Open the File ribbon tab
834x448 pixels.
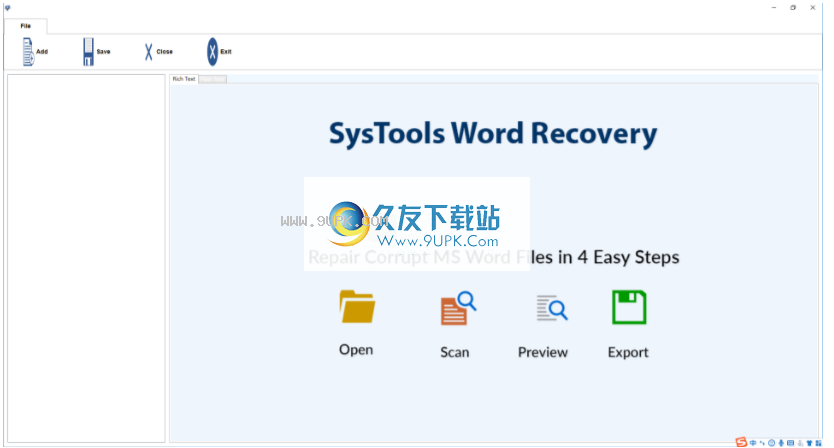pyautogui.click(x=26, y=26)
